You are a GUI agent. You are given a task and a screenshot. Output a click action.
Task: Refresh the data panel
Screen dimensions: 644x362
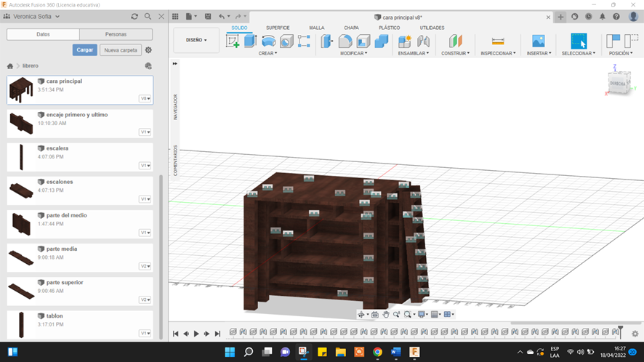coord(134,17)
